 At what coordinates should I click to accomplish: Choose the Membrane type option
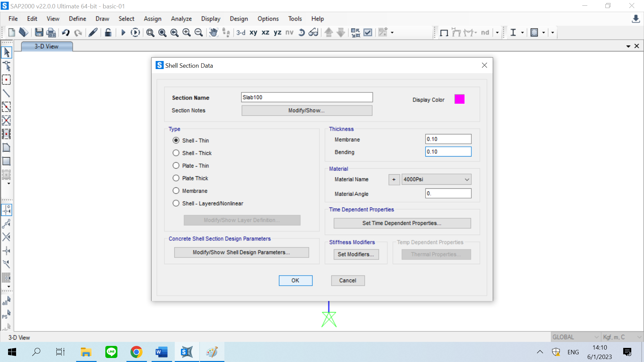pos(176,191)
